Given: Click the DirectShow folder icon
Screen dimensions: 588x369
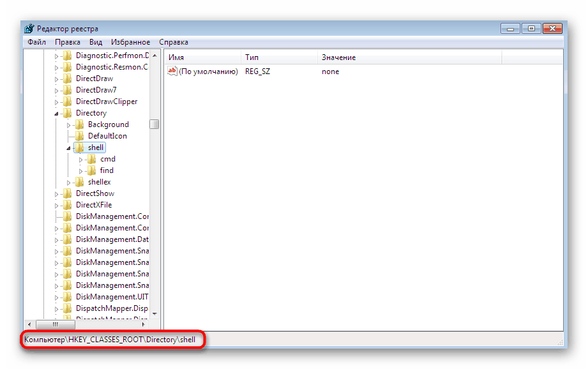Looking at the screenshot, I should (x=68, y=193).
